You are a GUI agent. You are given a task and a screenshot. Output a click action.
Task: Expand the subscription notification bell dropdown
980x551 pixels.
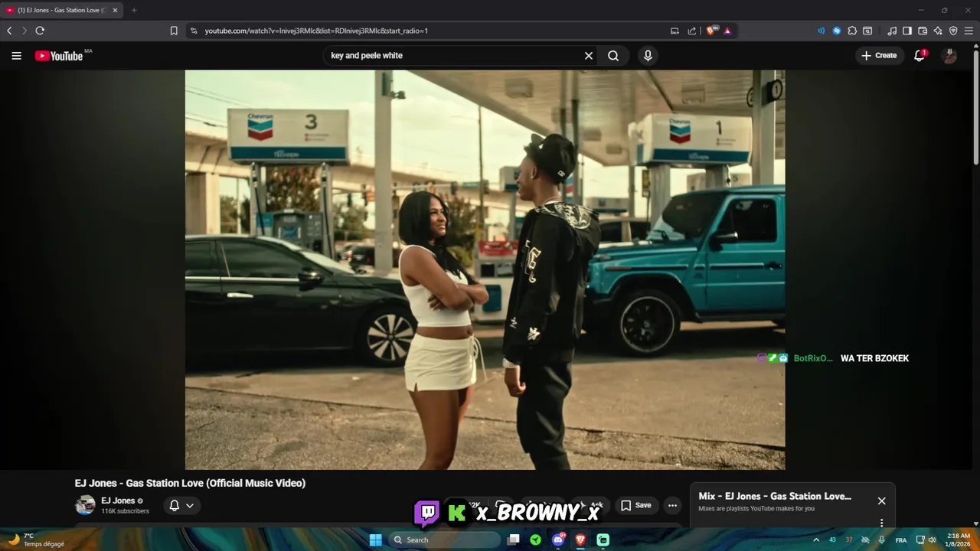click(x=181, y=505)
